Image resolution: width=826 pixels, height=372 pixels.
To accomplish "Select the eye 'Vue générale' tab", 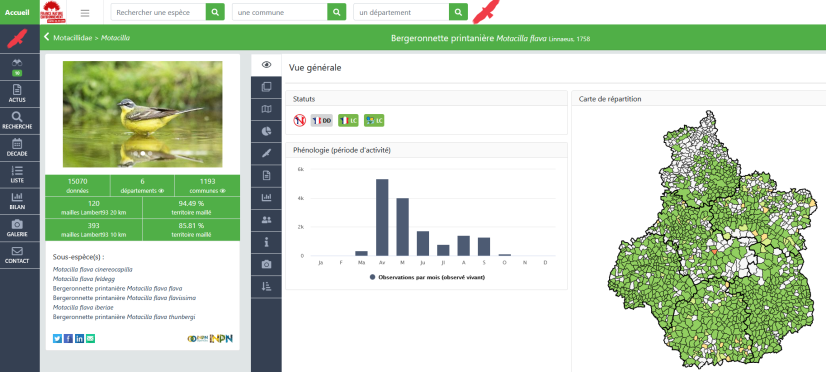I will [267, 65].
